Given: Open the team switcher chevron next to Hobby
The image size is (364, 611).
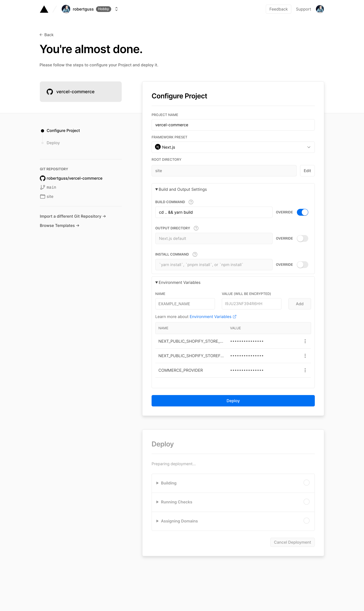Looking at the screenshot, I should (x=116, y=9).
